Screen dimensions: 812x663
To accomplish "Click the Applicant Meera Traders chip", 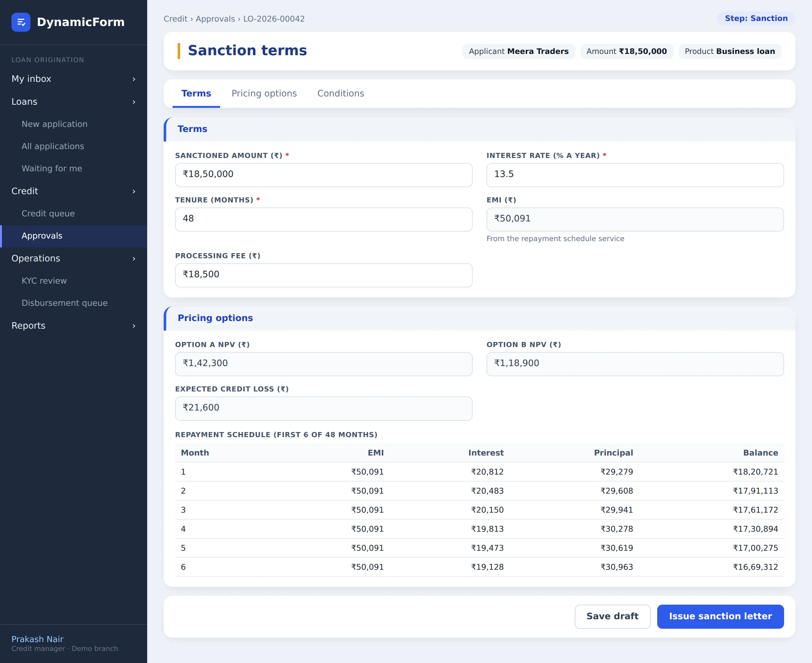I will (x=518, y=51).
